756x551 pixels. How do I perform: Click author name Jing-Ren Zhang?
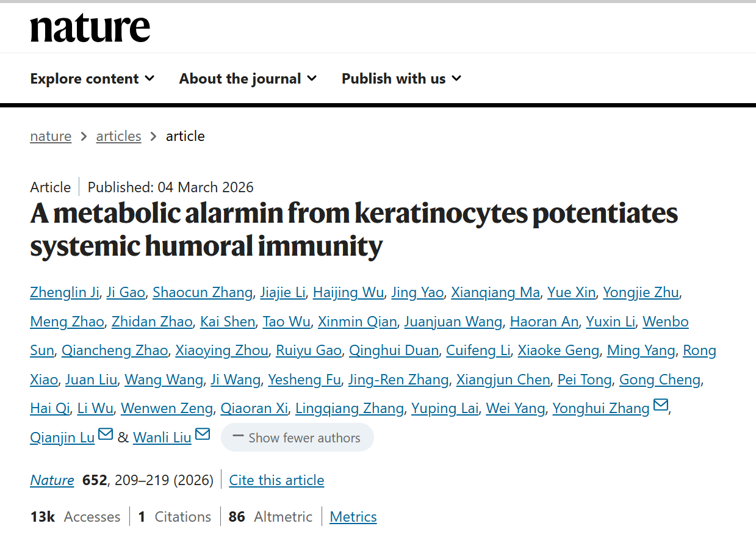click(x=398, y=380)
